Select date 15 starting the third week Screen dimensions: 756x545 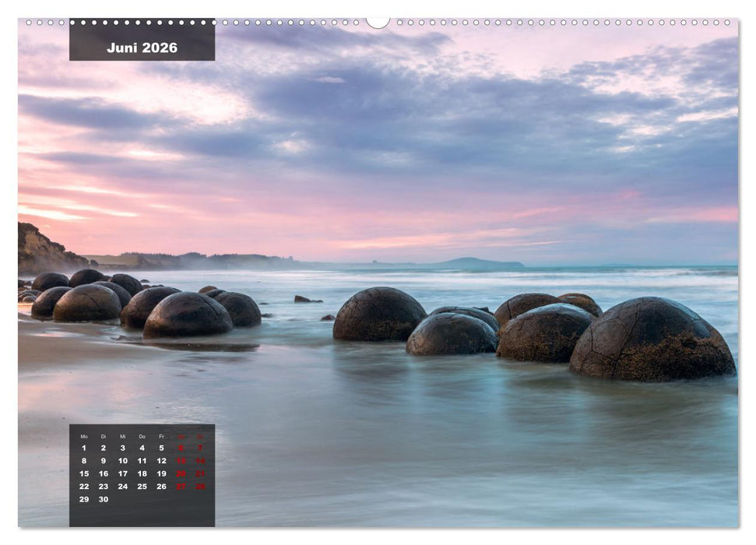click(x=84, y=473)
